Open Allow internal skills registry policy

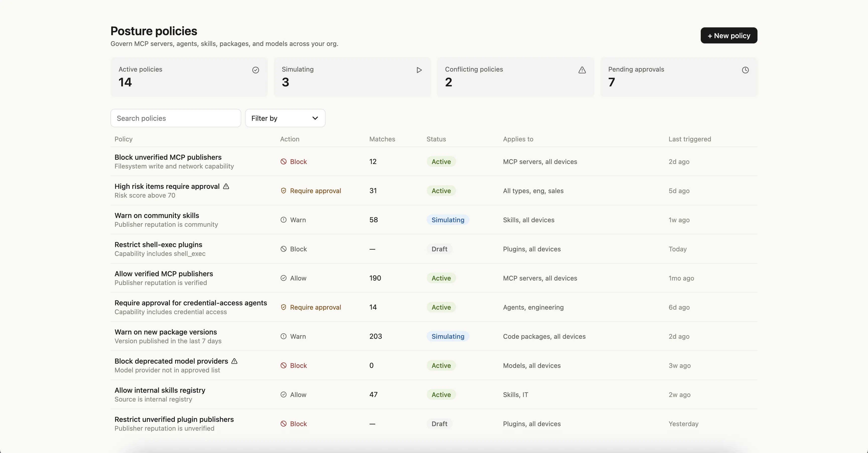point(160,390)
